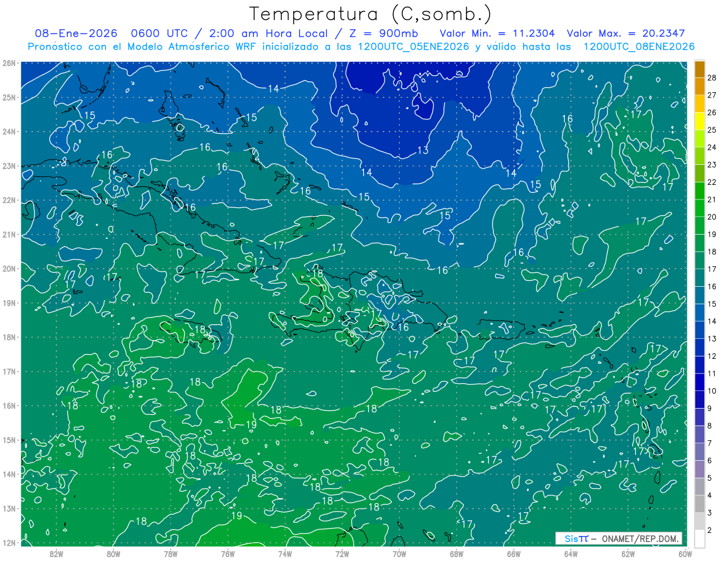Image resolution: width=728 pixels, height=562 pixels.
Task: Pick the orange colorbar swatch between 27 and 28
Action: (699, 86)
